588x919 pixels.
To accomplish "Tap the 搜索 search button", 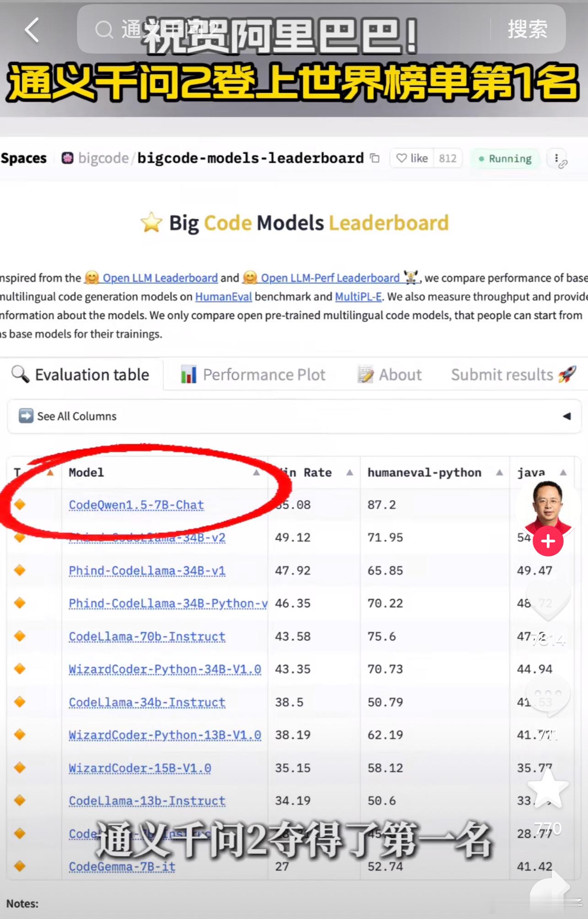I will click(528, 29).
